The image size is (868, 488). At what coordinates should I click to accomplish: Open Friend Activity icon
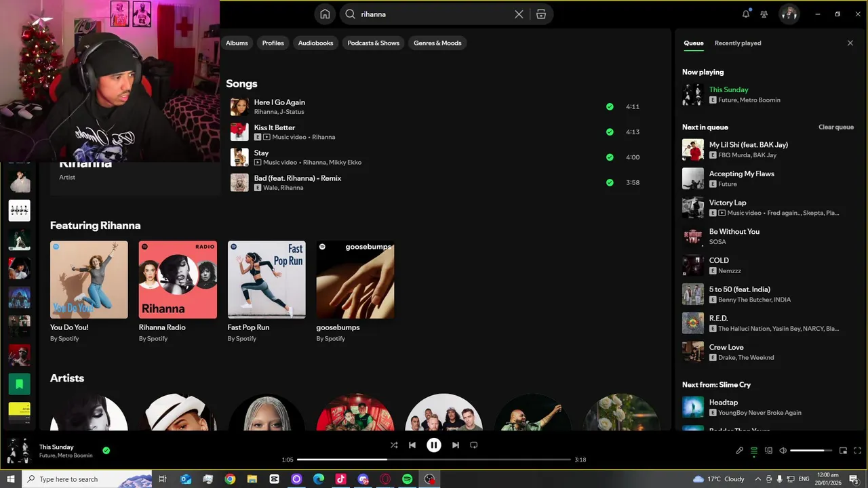(x=764, y=14)
